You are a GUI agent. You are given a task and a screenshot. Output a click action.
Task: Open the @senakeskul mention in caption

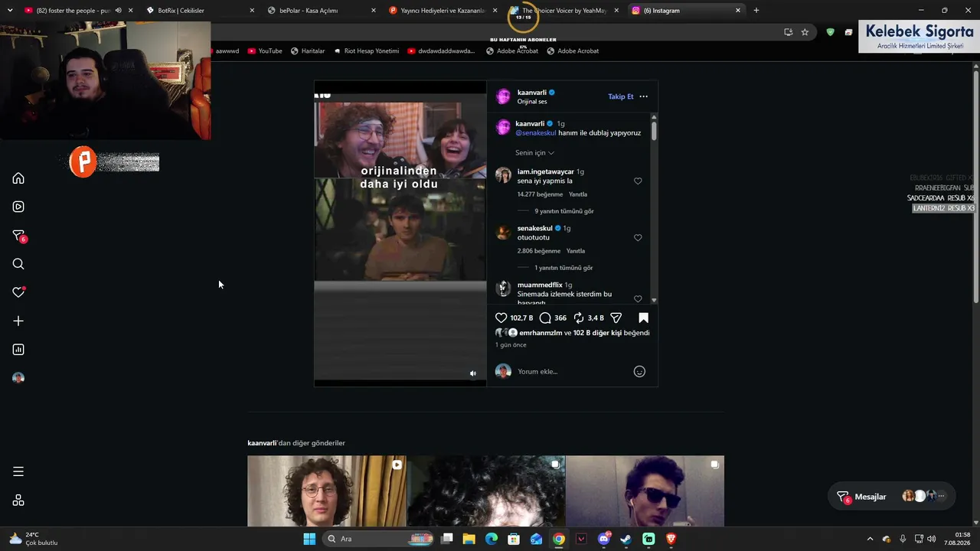point(536,132)
